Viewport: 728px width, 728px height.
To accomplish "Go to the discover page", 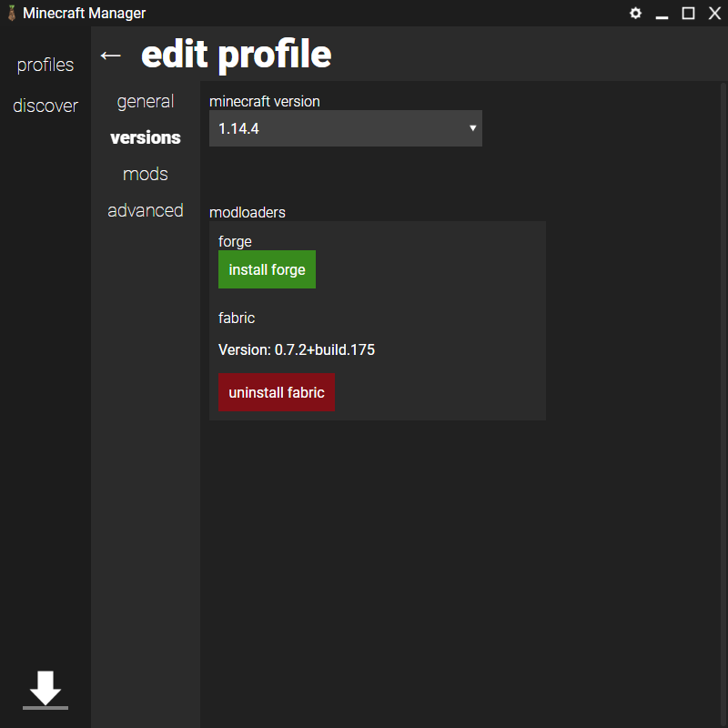I will click(45, 106).
